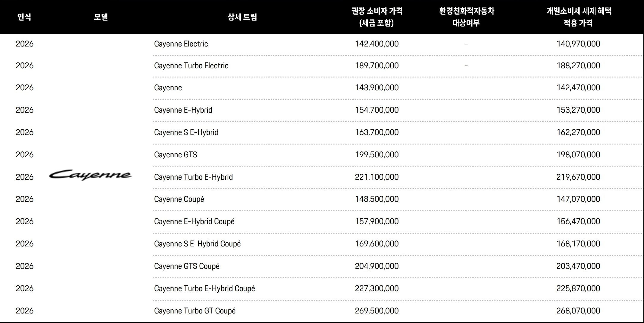644x323 pixels.
Task: Click the price 269,500,000
Action: 377,311
